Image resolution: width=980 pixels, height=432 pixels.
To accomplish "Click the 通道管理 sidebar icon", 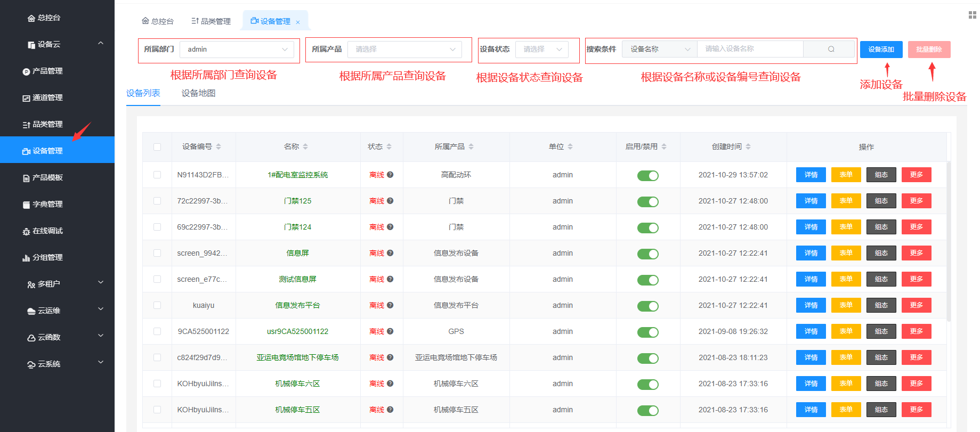I will coord(26,98).
